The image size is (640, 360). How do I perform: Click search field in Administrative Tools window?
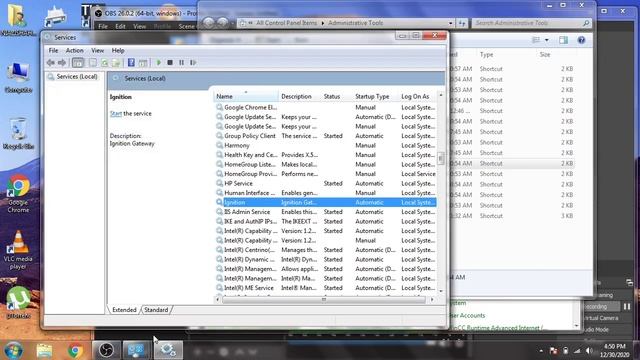click(531, 23)
